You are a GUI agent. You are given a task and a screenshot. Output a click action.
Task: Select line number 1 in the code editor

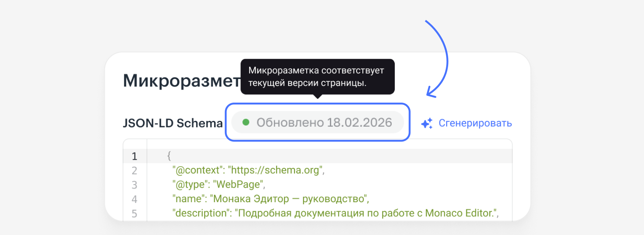135,156
